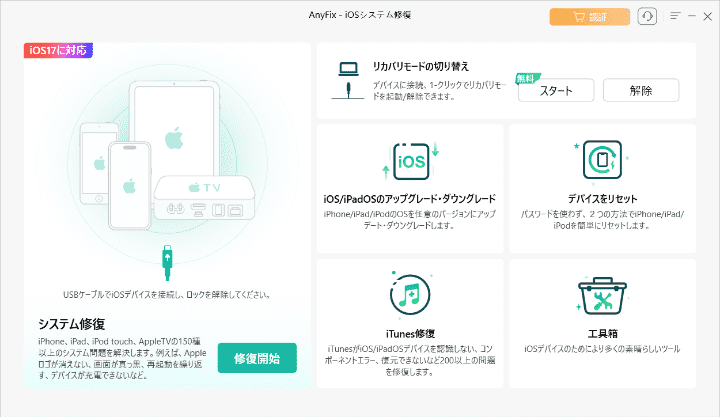Click the システム修復 heading

pyautogui.click(x=72, y=324)
